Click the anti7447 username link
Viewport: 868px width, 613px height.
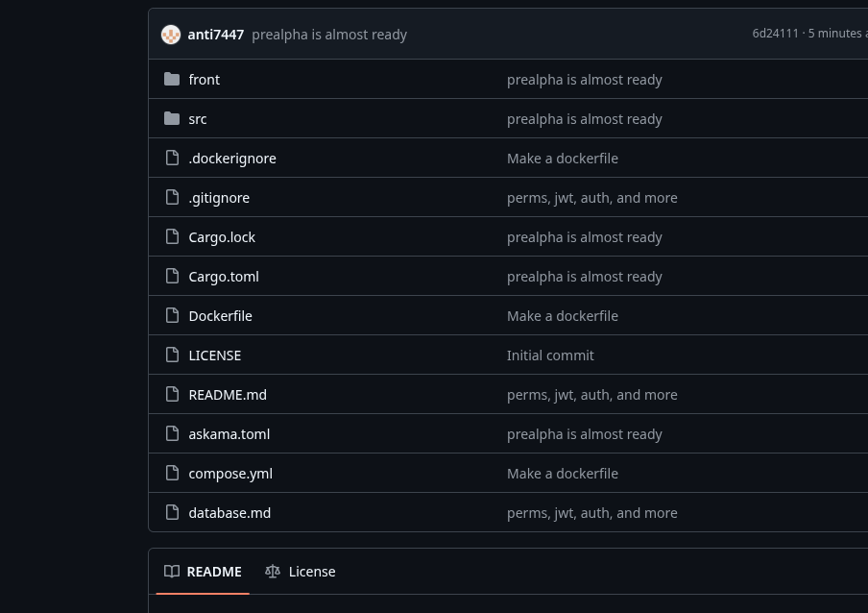[215, 34]
